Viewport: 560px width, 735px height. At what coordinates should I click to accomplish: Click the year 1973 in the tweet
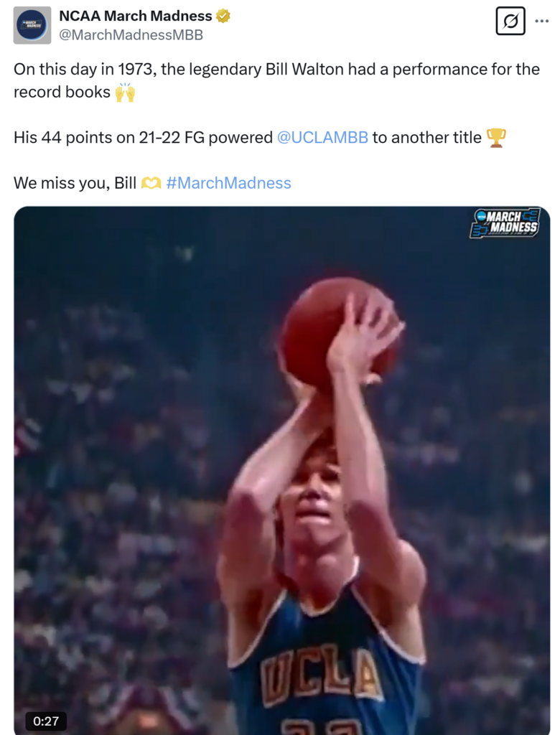(136, 70)
